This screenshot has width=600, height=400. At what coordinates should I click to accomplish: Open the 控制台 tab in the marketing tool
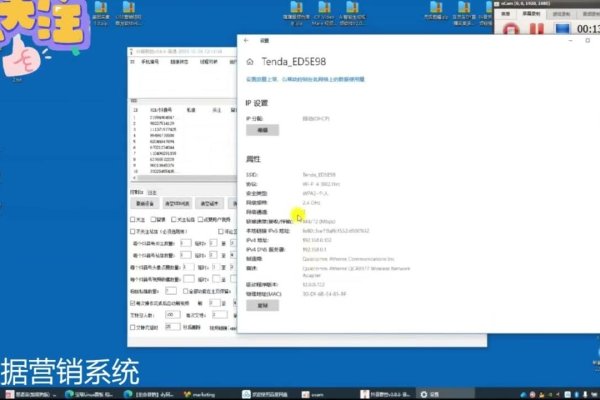point(136,192)
